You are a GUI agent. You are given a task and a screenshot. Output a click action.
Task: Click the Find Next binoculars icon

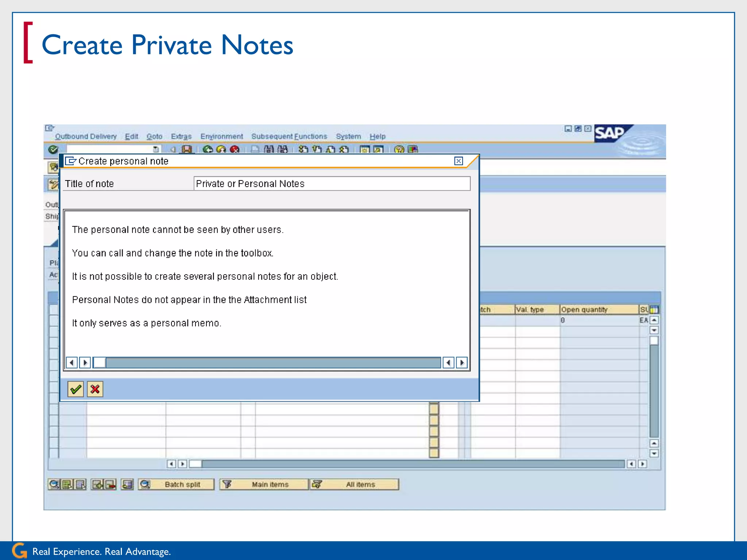(x=283, y=149)
